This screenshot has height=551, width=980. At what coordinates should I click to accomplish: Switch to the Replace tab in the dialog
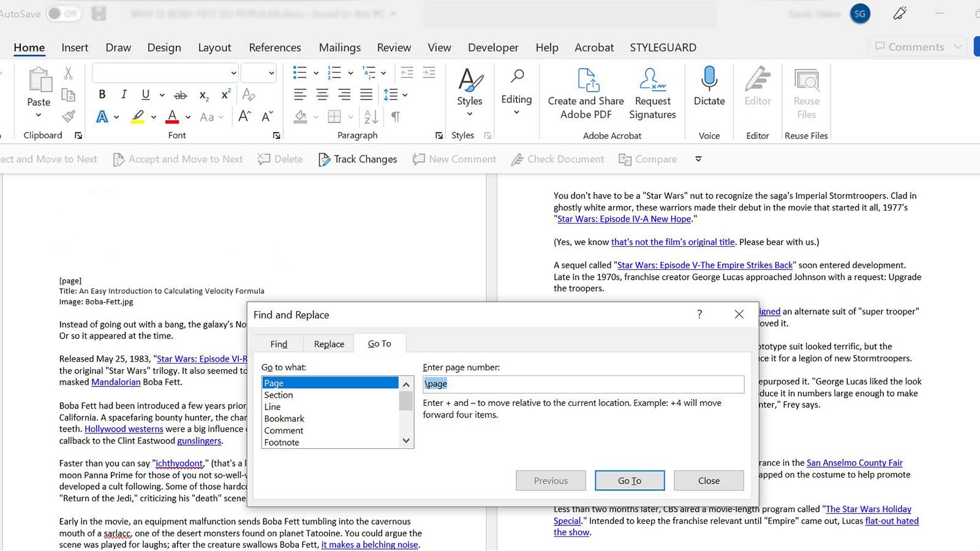click(x=328, y=343)
